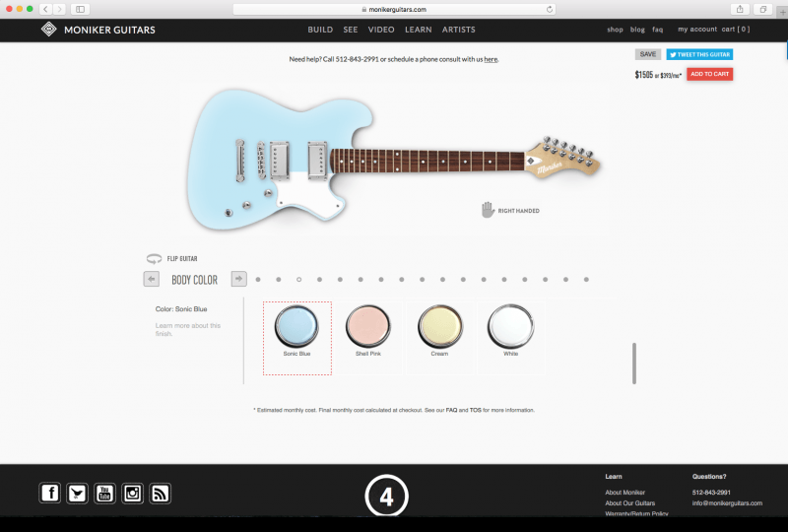Open the Facebook social icon
The image size is (788, 532).
[50, 494]
